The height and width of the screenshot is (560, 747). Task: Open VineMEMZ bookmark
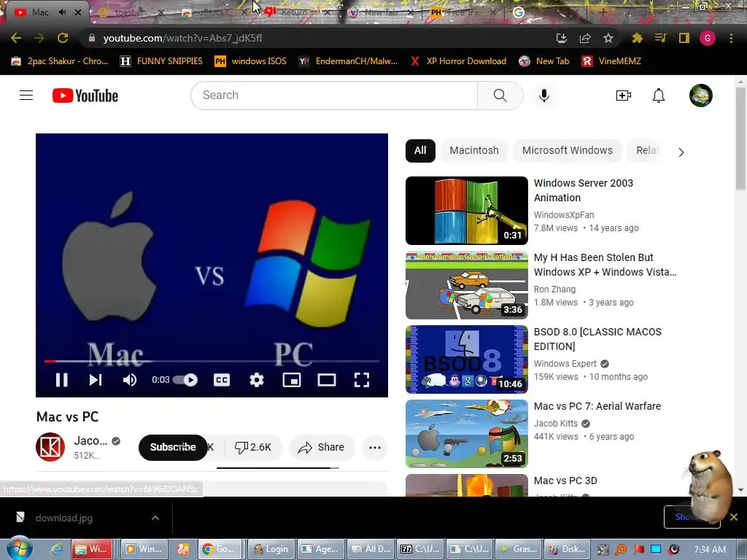[x=612, y=61]
